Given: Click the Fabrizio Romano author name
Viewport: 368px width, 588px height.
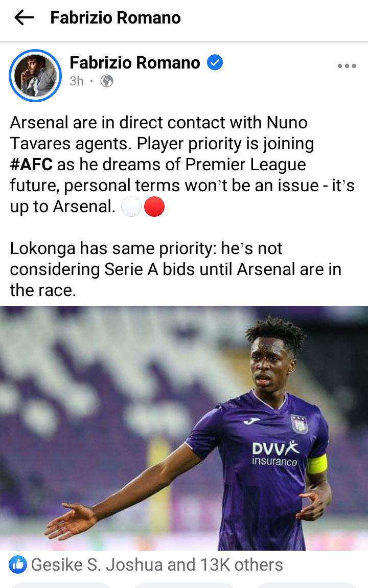Looking at the screenshot, I should pyautogui.click(x=135, y=62).
